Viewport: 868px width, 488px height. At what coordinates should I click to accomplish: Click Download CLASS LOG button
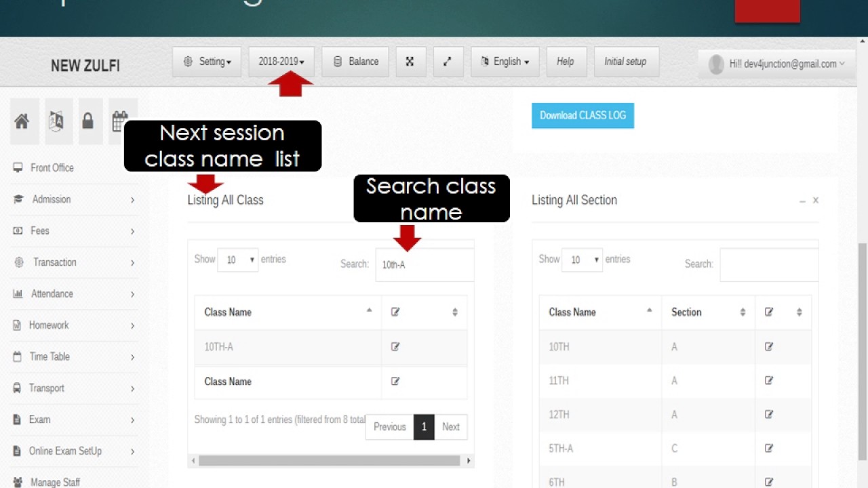point(583,116)
